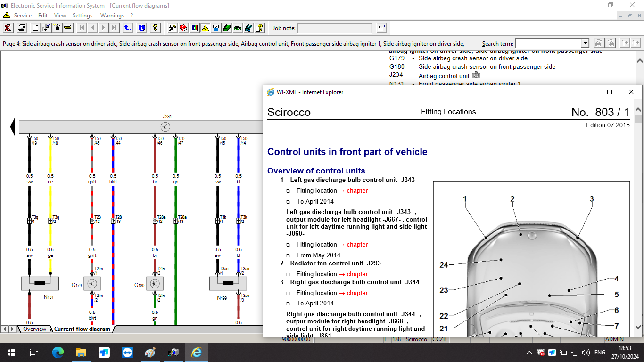
Task: Go to next page with toolbar arrow
Action: (103, 28)
